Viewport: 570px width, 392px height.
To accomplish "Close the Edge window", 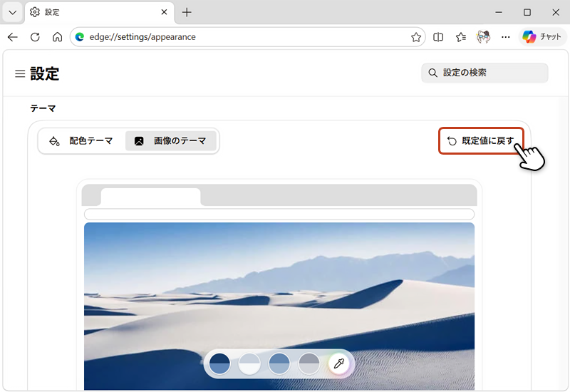I will tap(556, 12).
